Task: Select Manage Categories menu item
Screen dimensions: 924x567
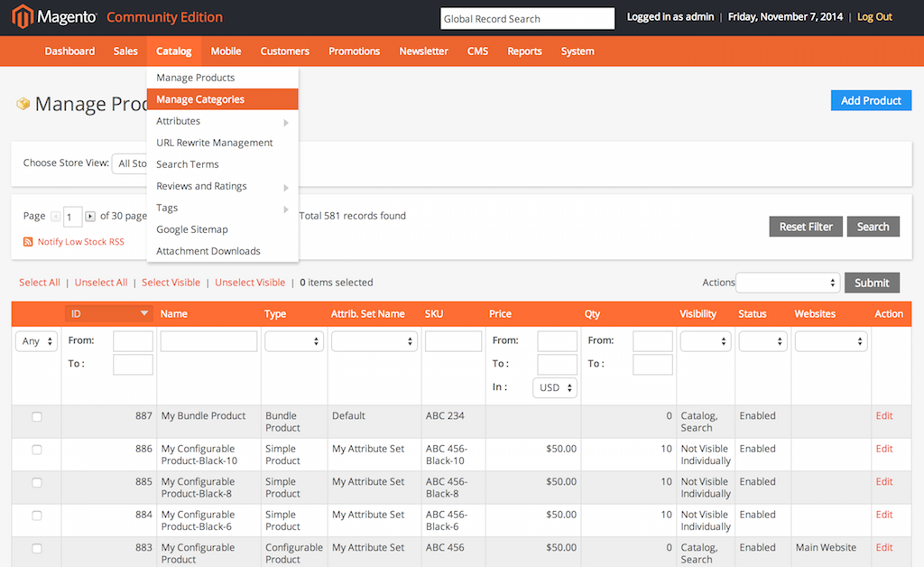Action: coord(222,99)
